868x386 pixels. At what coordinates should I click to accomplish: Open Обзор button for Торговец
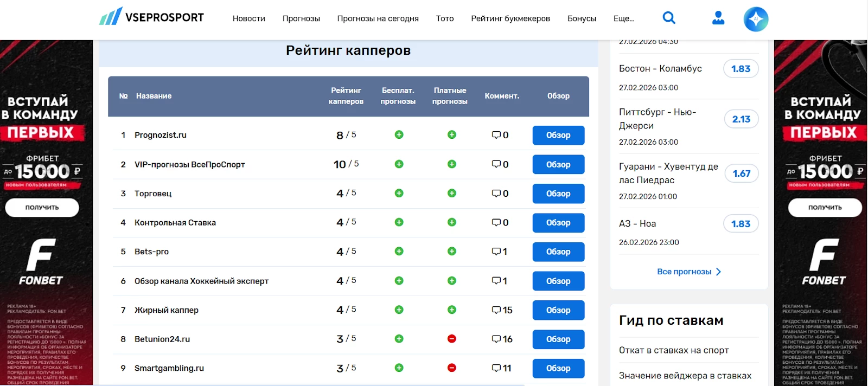click(558, 194)
